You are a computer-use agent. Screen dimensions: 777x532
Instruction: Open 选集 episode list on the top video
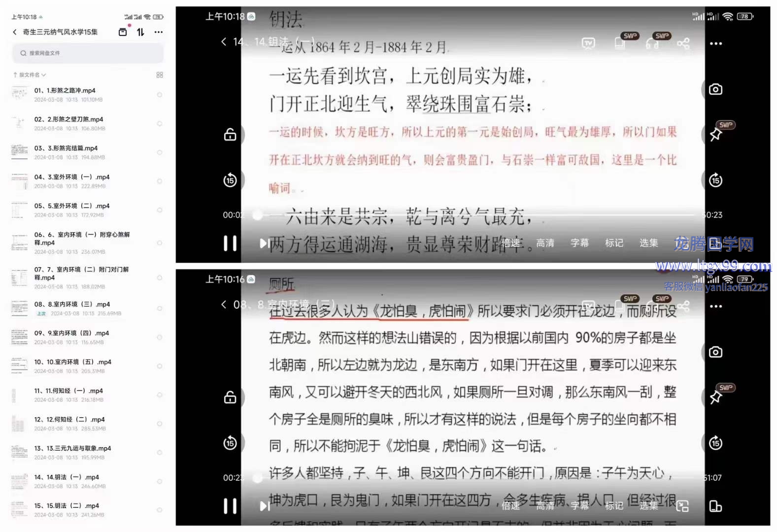[x=648, y=243]
